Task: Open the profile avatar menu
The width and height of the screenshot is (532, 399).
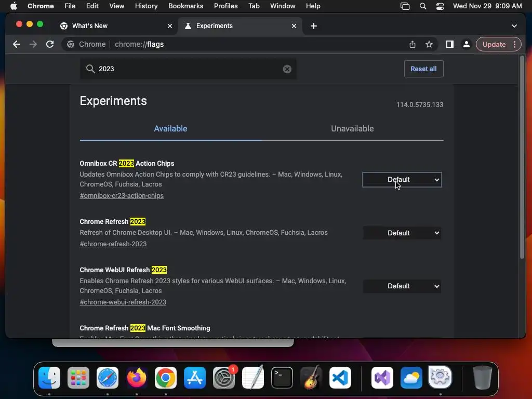Action: click(x=467, y=45)
